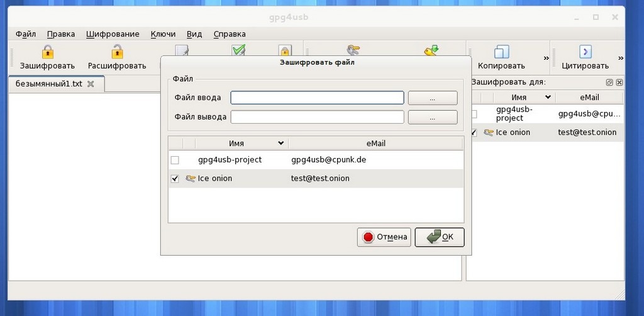This screenshot has width=644, height=316.
Task: Uncheck Ice onion checkbox in dialog
Action: click(175, 179)
